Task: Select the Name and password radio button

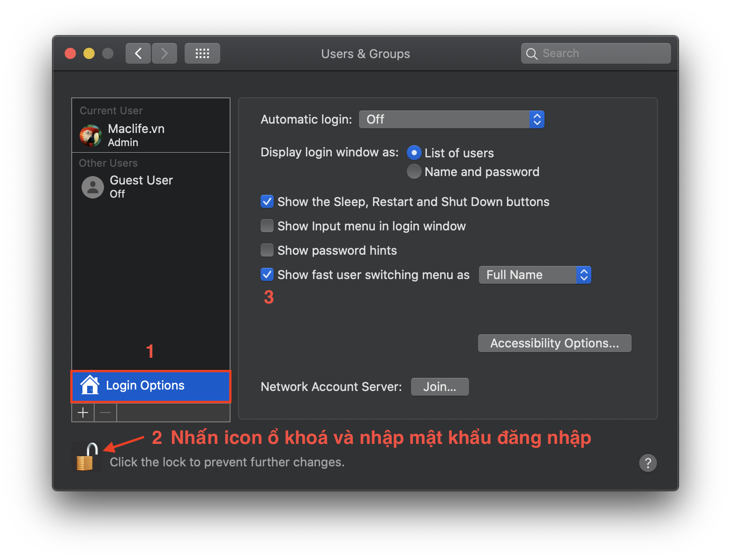Action: pos(414,171)
